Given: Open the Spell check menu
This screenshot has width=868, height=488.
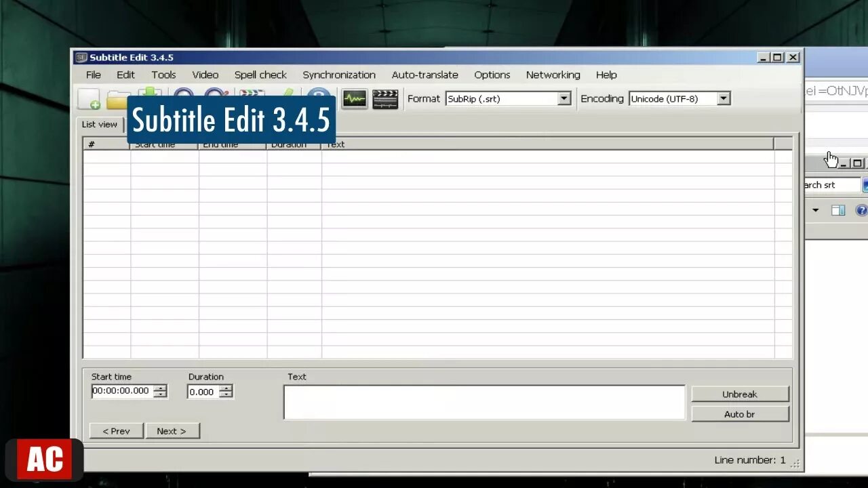Looking at the screenshot, I should click(260, 75).
